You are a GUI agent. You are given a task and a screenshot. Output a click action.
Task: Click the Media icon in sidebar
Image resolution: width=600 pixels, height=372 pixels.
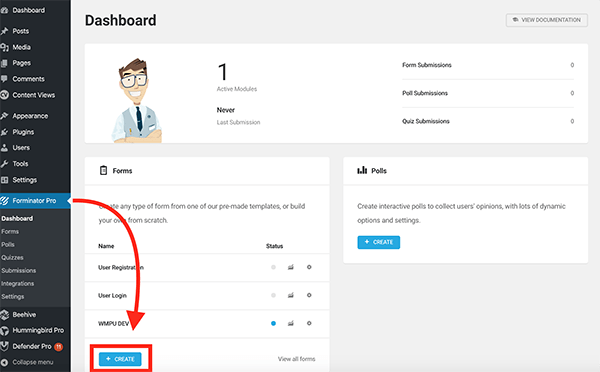click(x=4, y=47)
